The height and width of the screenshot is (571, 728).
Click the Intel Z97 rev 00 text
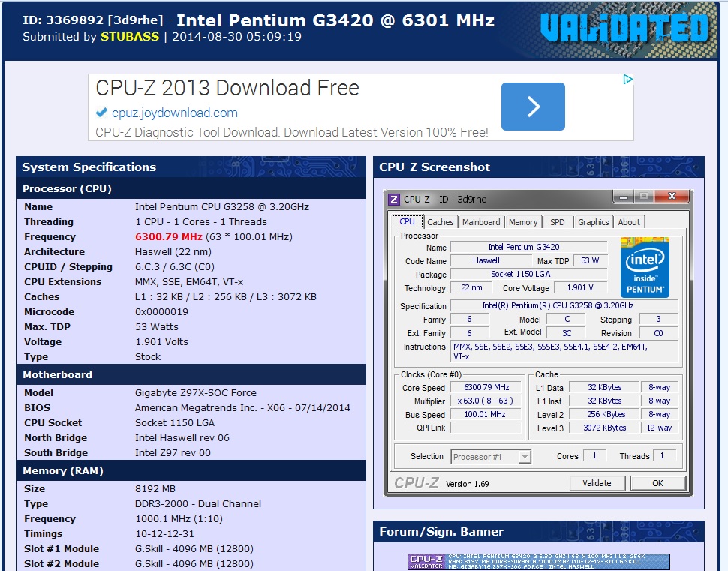tap(173, 452)
